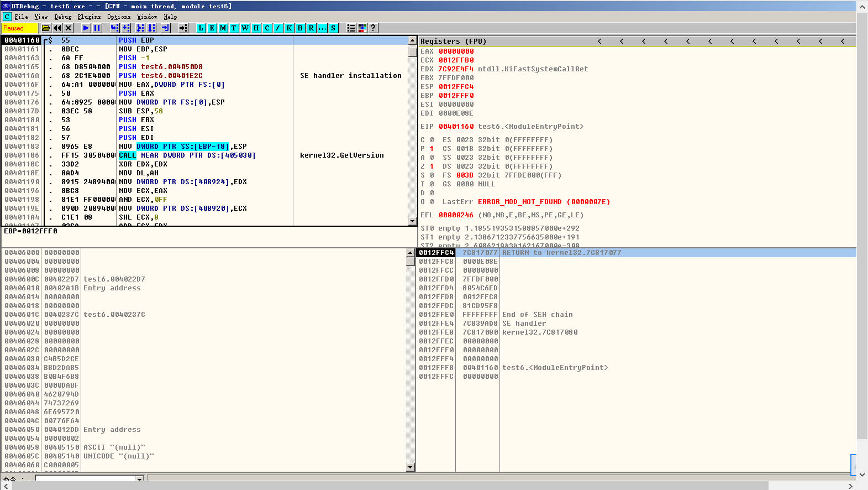
Task: Select the EAX register value 00000000
Action: click(456, 51)
